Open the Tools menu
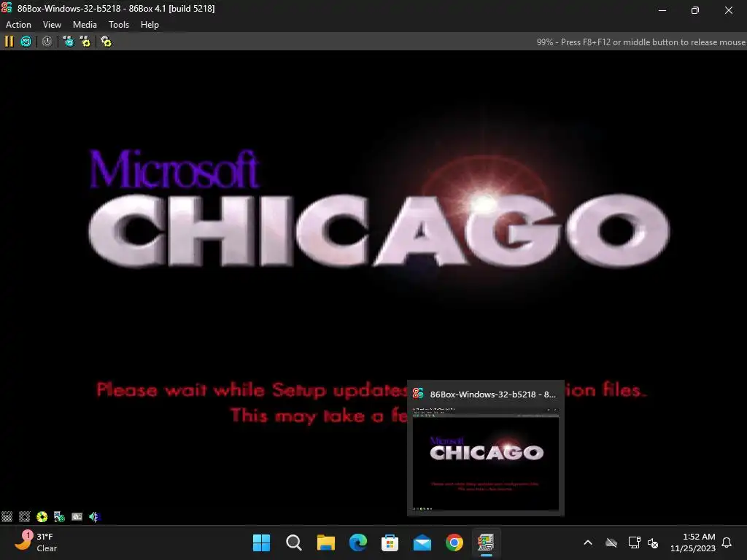Screen dimensions: 747x560 (119, 25)
